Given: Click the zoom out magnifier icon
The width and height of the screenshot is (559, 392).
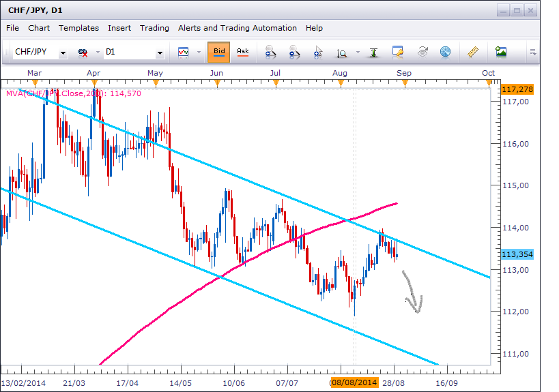Looking at the screenshot, I should [x=294, y=52].
